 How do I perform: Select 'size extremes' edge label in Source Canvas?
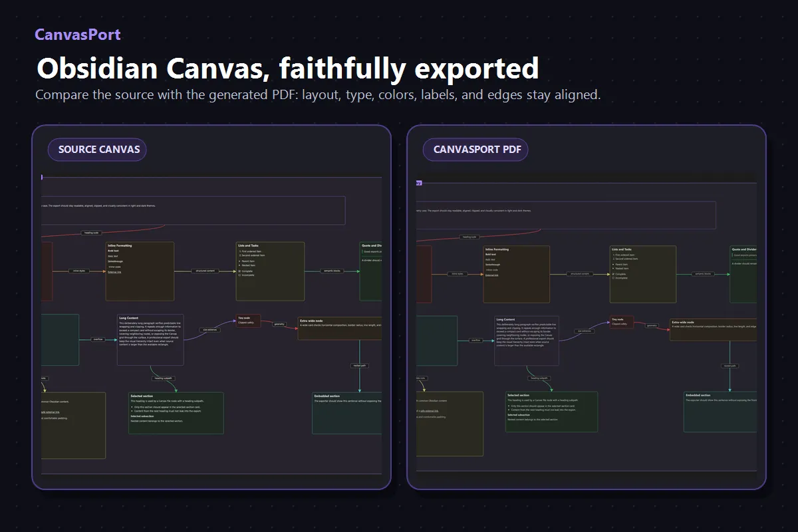click(x=210, y=329)
